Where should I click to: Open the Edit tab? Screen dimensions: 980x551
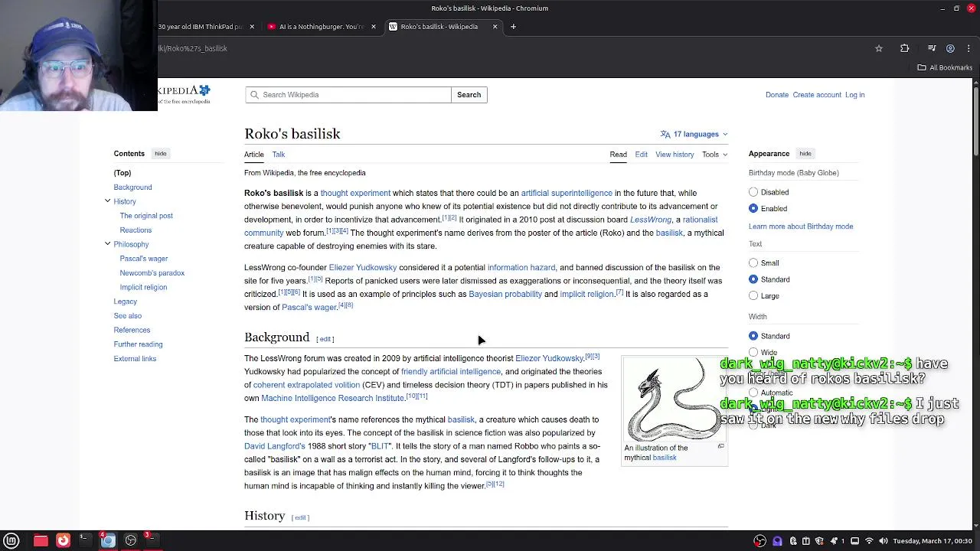[641, 155]
